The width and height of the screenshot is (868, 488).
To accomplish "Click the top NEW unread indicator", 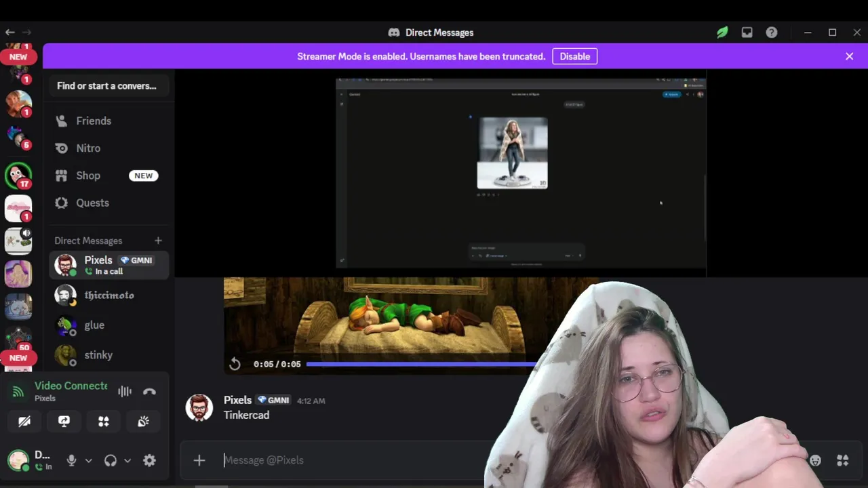I will pyautogui.click(x=18, y=57).
